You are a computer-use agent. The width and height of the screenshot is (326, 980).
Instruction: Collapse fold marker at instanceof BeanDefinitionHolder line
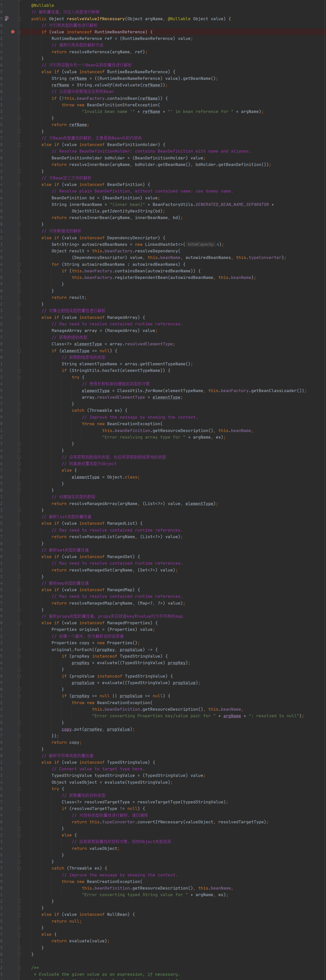click(19, 145)
